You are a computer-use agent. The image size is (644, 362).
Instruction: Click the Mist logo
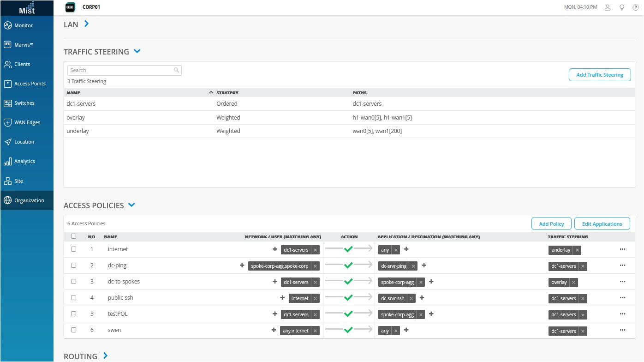tap(27, 8)
